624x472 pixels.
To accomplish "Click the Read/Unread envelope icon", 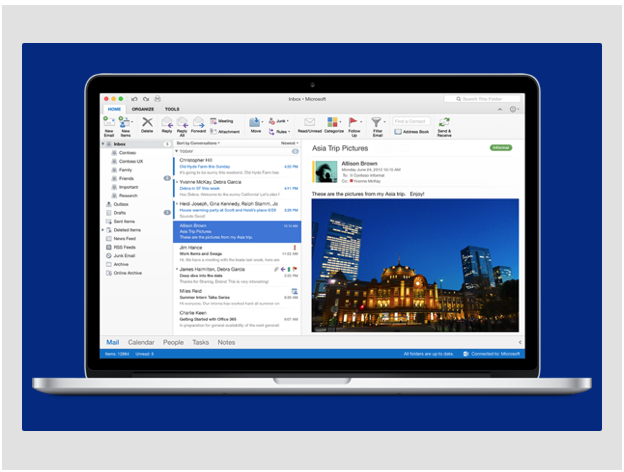I will (310, 122).
